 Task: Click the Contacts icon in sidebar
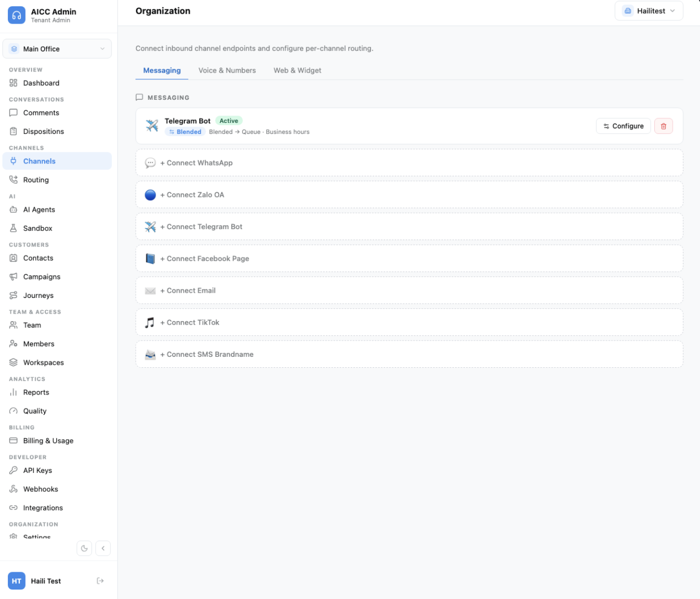(14, 258)
